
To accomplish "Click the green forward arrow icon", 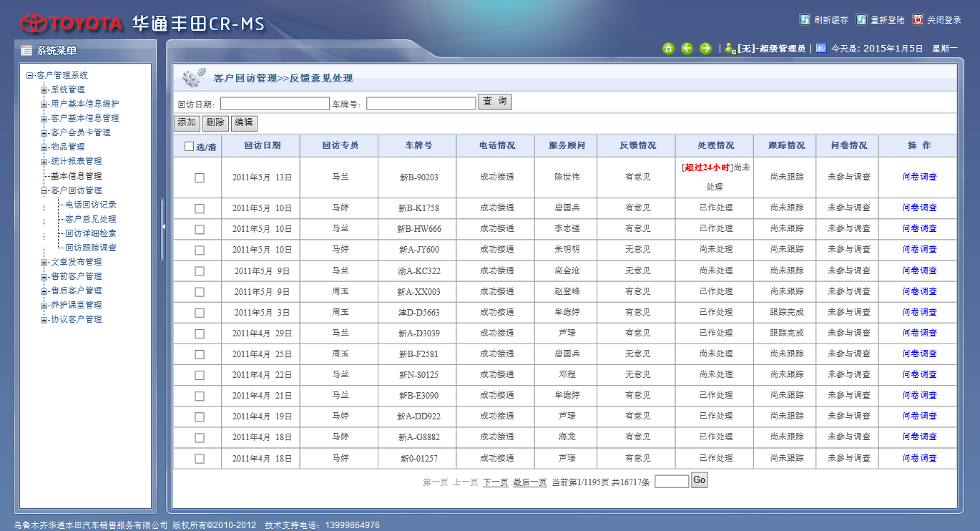I will 705,49.
